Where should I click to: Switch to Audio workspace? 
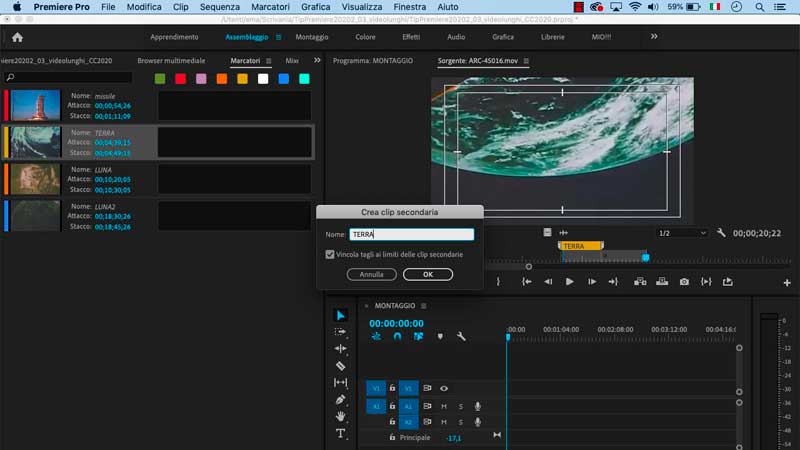tap(456, 37)
